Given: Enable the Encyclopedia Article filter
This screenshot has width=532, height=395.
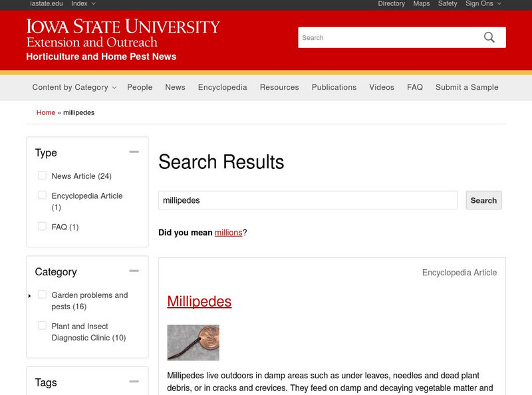Looking at the screenshot, I should click(x=42, y=195).
